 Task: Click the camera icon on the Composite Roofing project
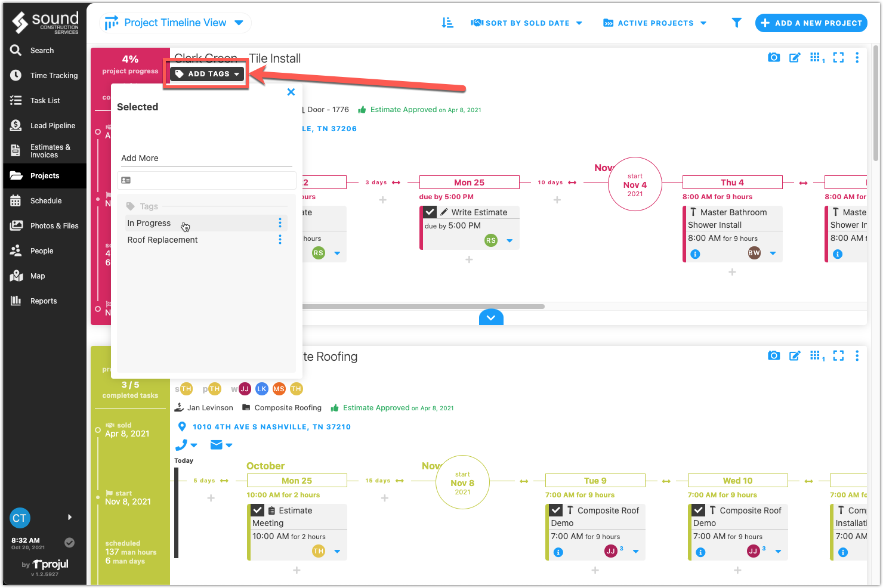pyautogui.click(x=774, y=355)
